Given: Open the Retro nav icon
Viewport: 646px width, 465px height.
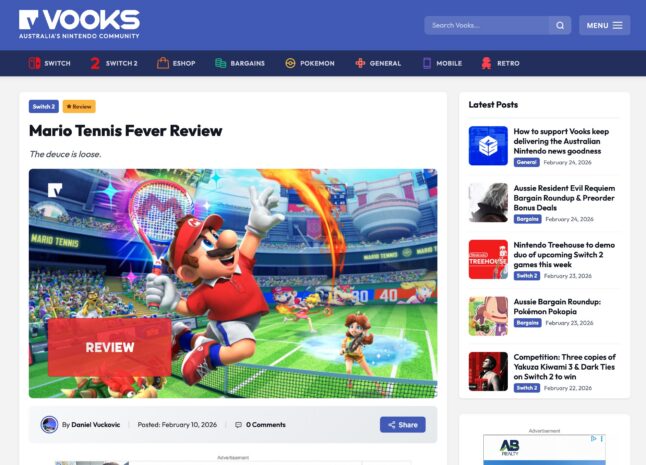Looking at the screenshot, I should (x=486, y=63).
